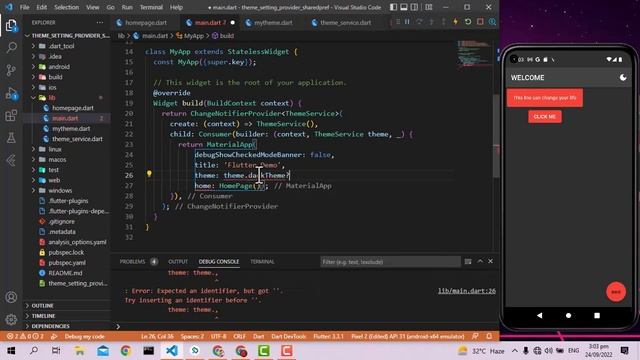Tap the Android back button in emulator
Screen dimensions: 640x360
coord(540,316)
